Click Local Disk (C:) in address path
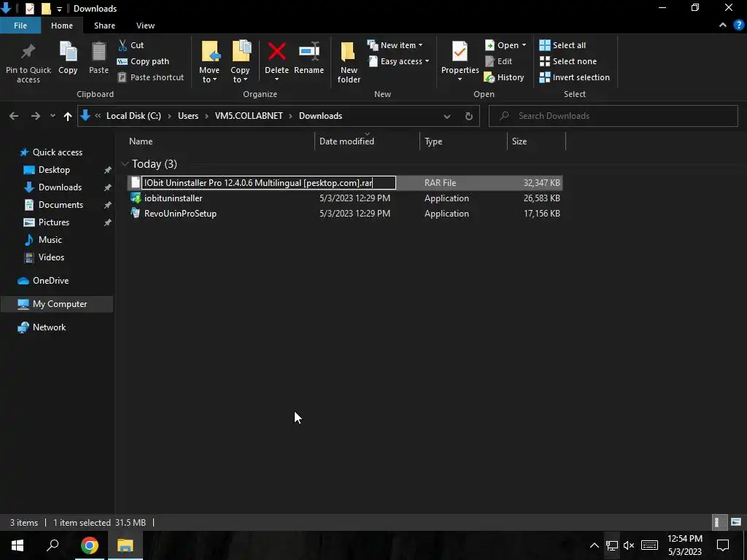 click(134, 116)
